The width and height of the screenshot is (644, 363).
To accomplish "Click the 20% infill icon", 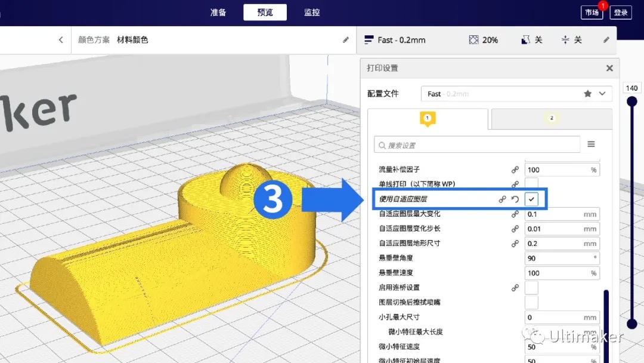I will [x=473, y=40].
